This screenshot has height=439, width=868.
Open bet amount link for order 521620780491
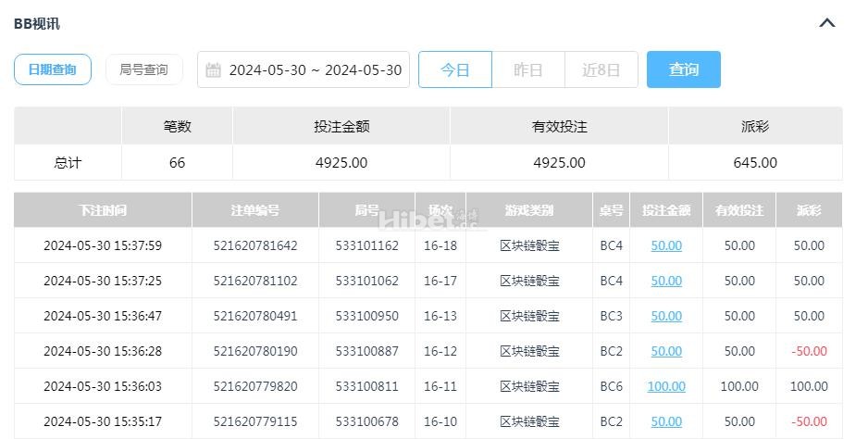(x=666, y=316)
